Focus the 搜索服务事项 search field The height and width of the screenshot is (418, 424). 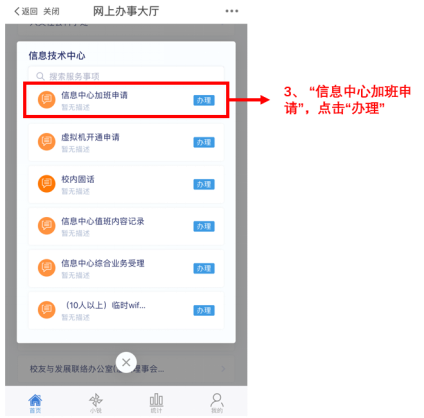pyautogui.click(x=126, y=76)
